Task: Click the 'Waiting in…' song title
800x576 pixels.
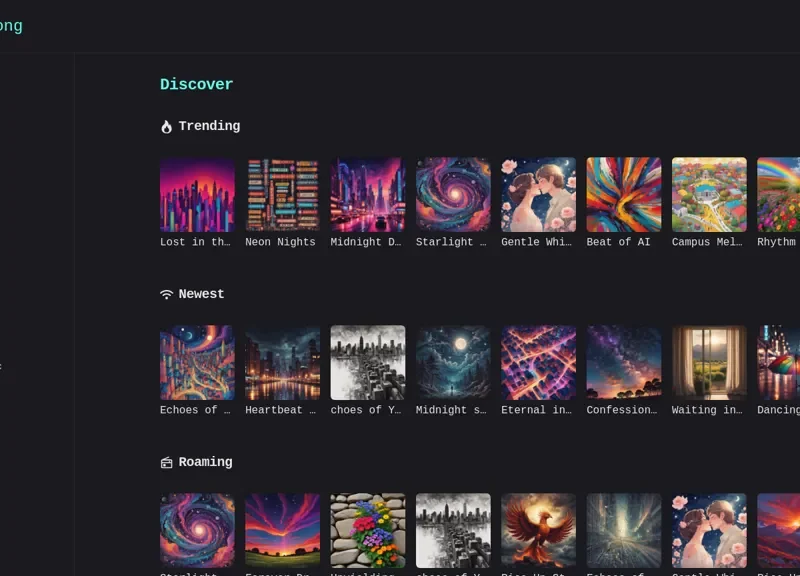Action: point(709,410)
